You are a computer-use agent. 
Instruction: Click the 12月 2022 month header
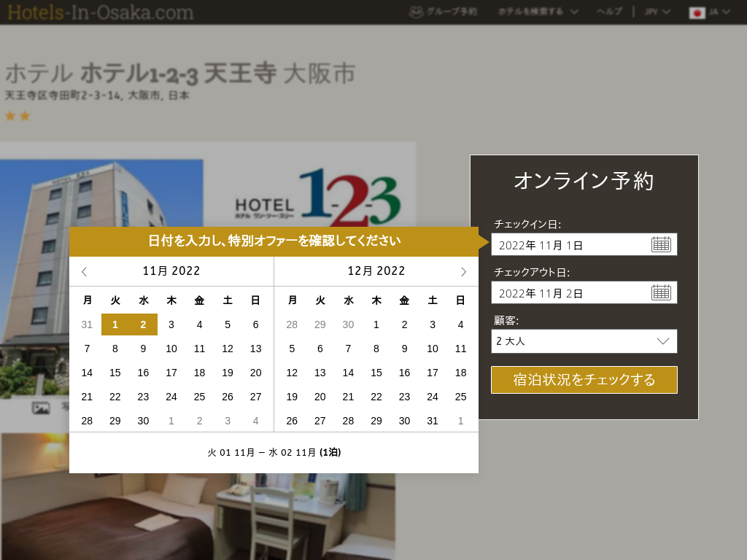376,271
